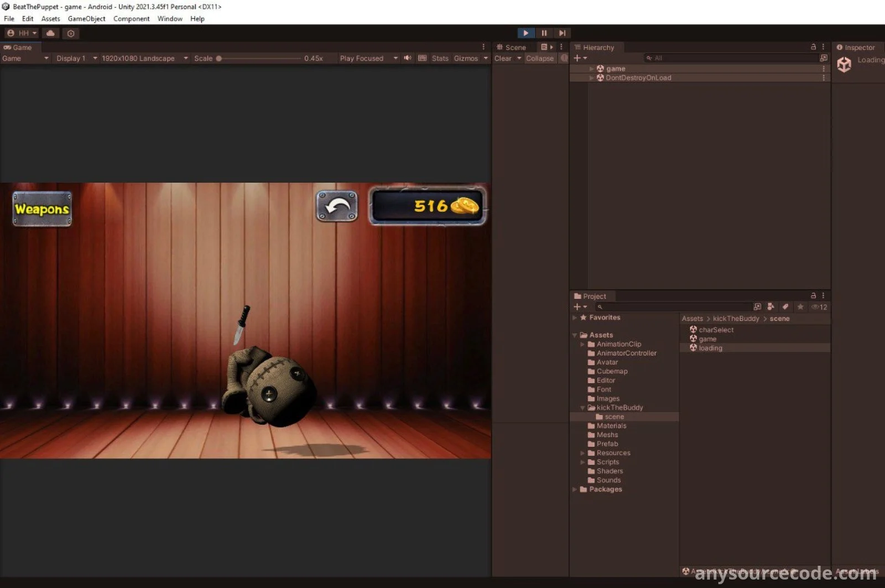Viewport: 885px width, 588px height.
Task: Click the Scale slider handle
Action: [x=219, y=58]
